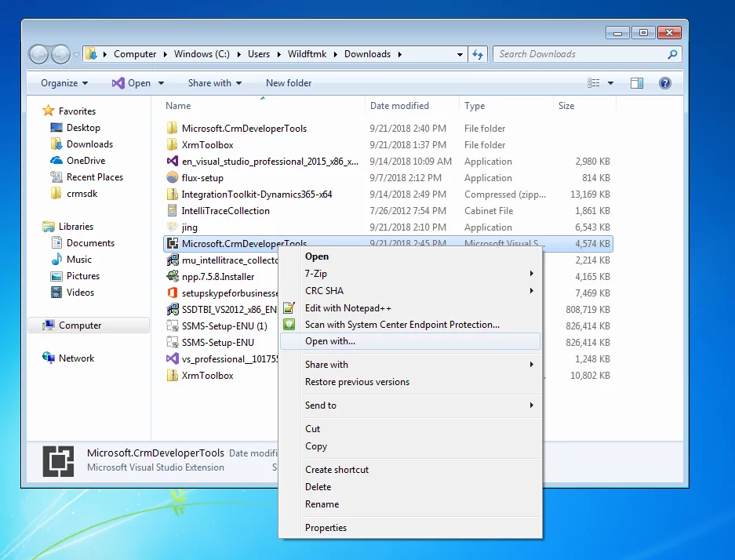Expand address bar previous locations dropdown
Screen dimensions: 735x560
460,54
